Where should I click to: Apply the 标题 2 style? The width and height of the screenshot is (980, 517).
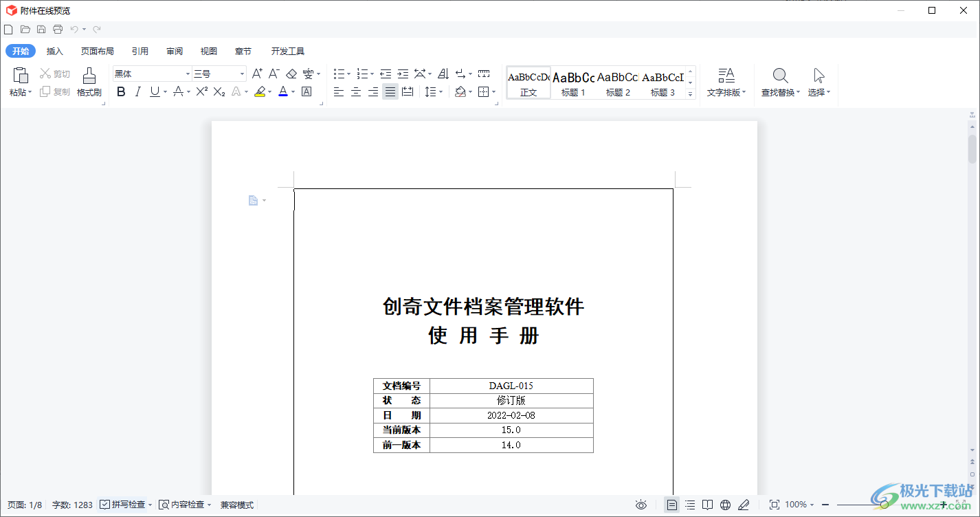[618, 83]
